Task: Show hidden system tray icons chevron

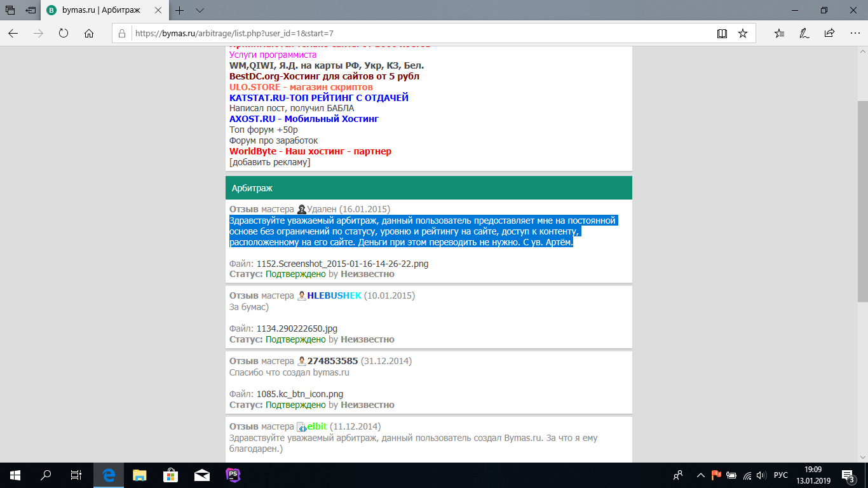Action: click(701, 475)
